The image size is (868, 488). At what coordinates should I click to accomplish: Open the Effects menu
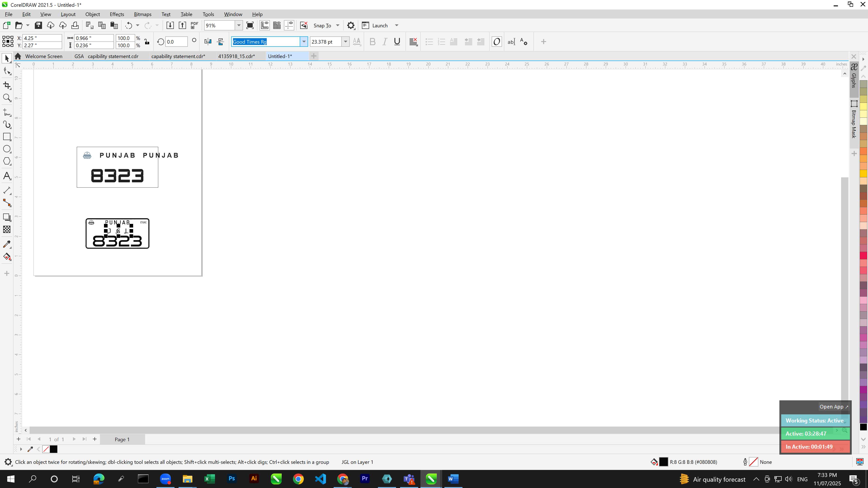click(117, 14)
